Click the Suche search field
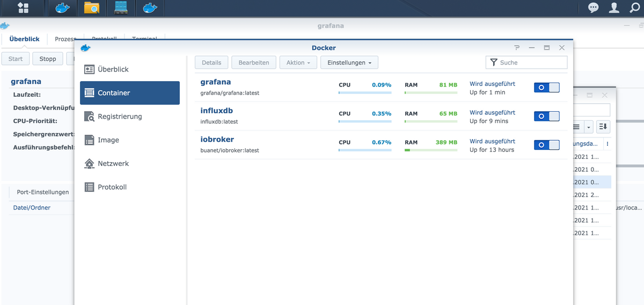This screenshot has width=644, height=305. (526, 62)
